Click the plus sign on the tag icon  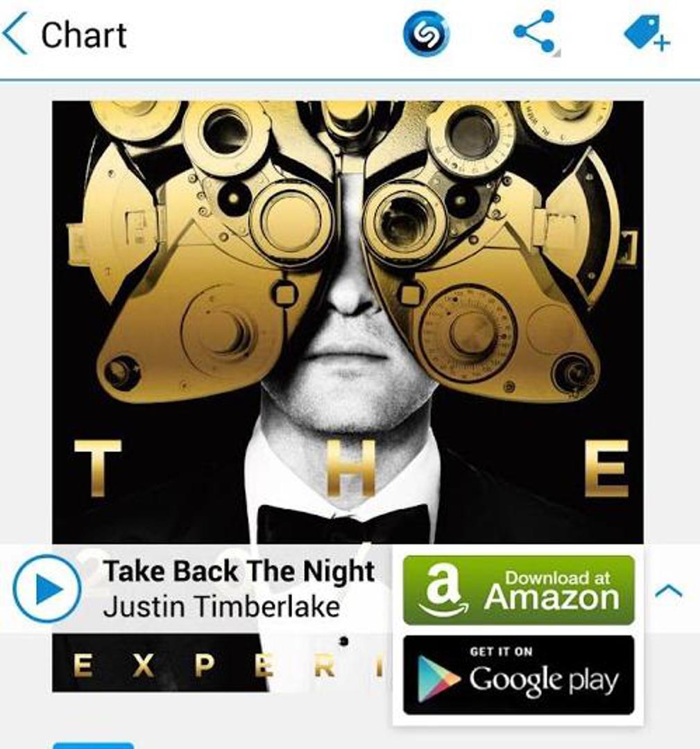[x=662, y=43]
